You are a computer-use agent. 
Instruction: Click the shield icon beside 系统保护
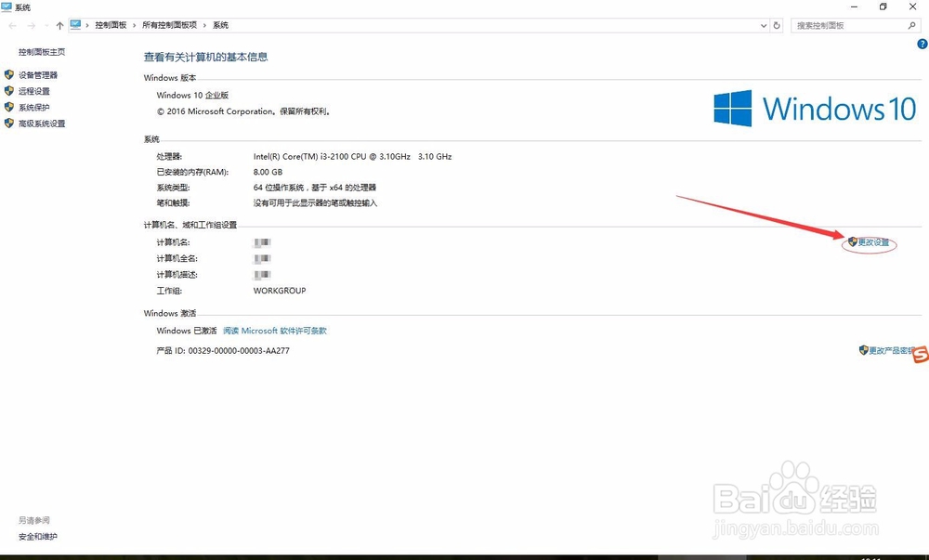click(9, 107)
